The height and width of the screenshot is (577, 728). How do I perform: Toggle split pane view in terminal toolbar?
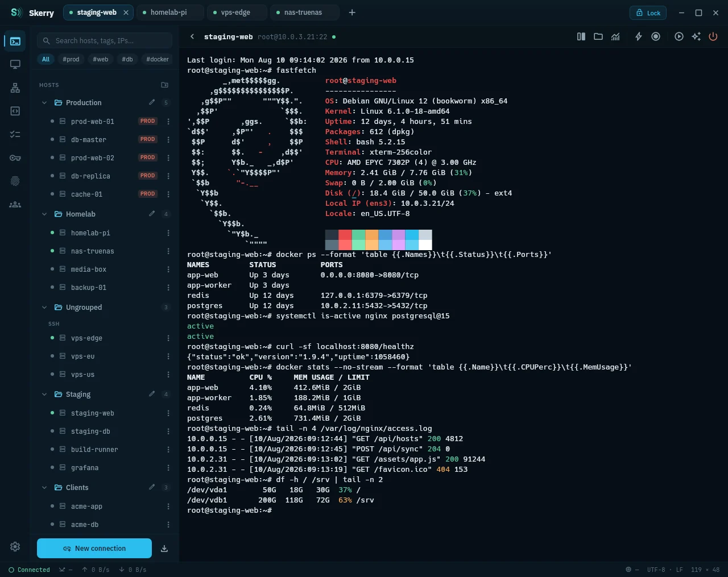(x=581, y=36)
